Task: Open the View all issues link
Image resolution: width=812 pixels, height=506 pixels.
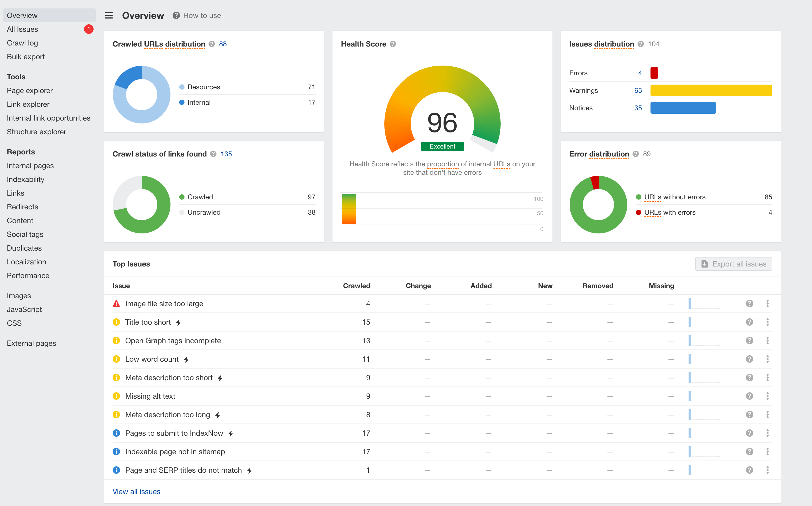Action: click(136, 491)
